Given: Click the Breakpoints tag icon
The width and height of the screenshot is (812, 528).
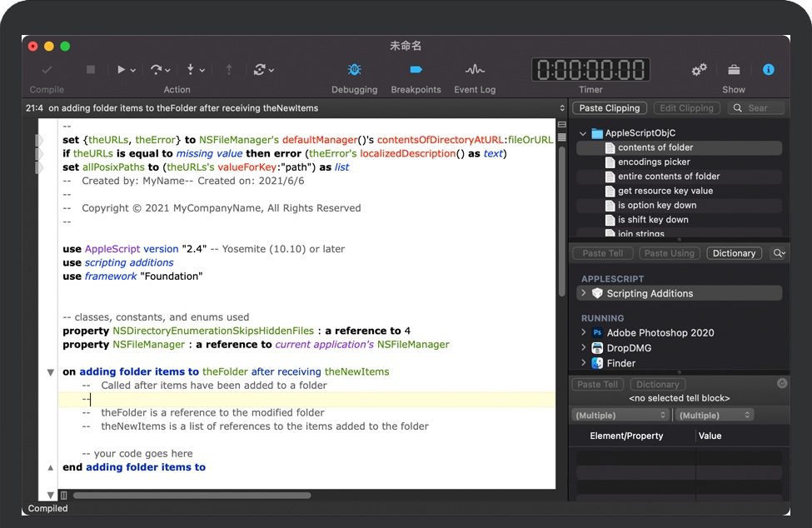Looking at the screenshot, I should pyautogui.click(x=416, y=70).
